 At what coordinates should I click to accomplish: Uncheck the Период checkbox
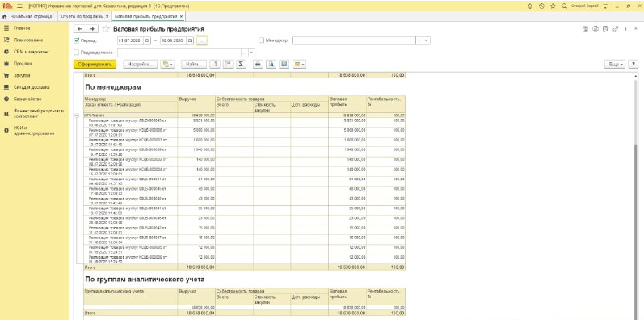point(77,40)
